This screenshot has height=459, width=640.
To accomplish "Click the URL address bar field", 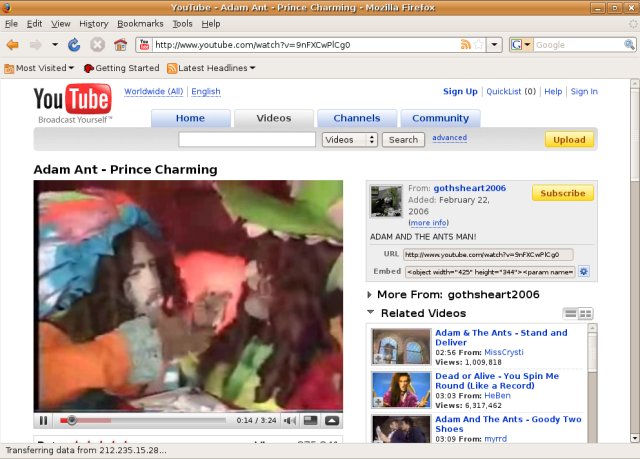I will pyautogui.click(x=306, y=44).
